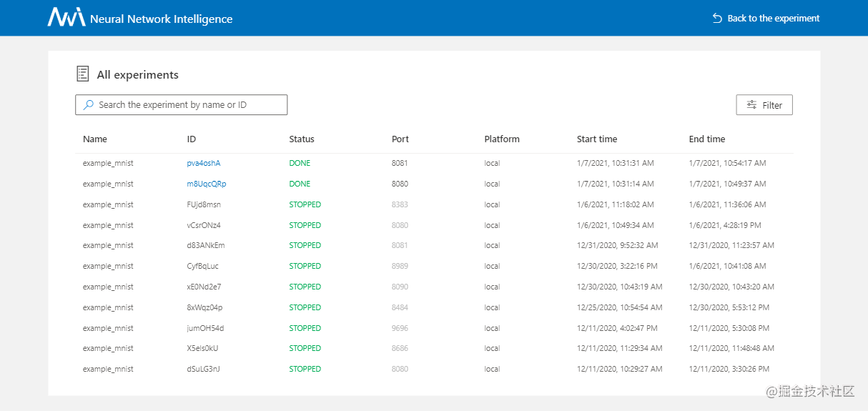Open experiment pva4oshA link
The height and width of the screenshot is (411, 868).
coord(204,163)
